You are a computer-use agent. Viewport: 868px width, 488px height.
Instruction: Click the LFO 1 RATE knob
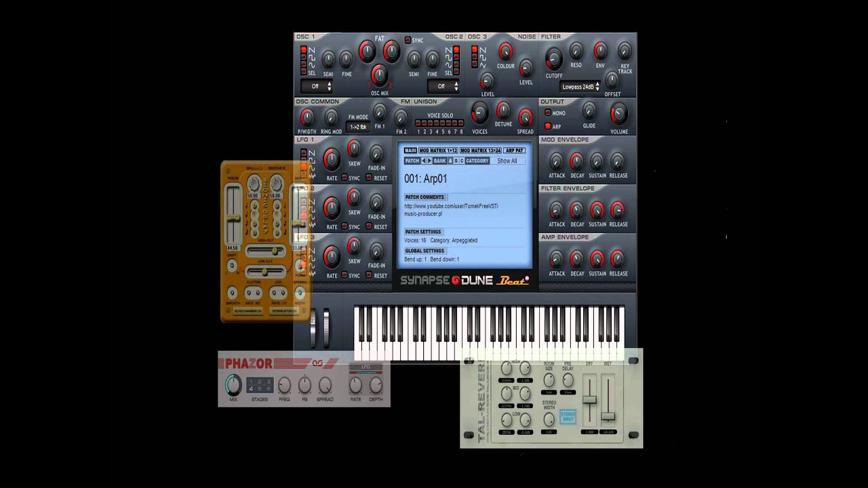pyautogui.click(x=332, y=159)
